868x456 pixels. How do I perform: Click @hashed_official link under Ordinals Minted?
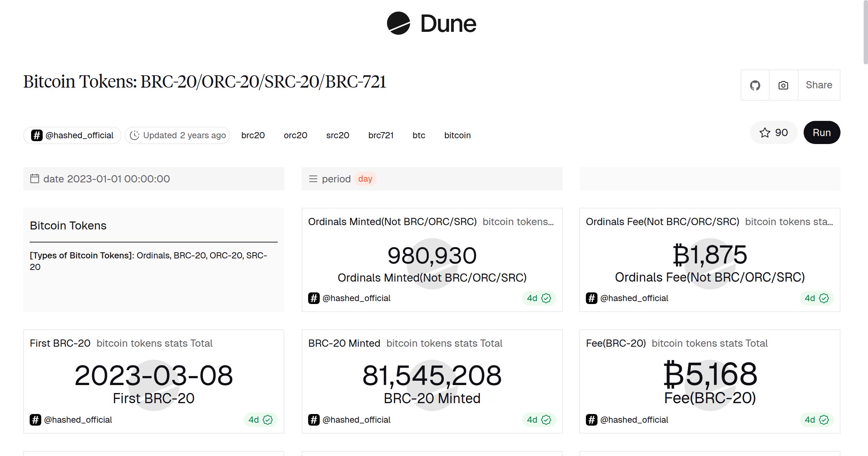point(357,298)
